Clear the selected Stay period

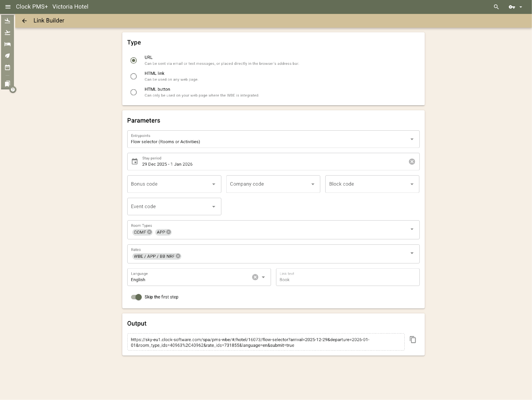[412, 161]
